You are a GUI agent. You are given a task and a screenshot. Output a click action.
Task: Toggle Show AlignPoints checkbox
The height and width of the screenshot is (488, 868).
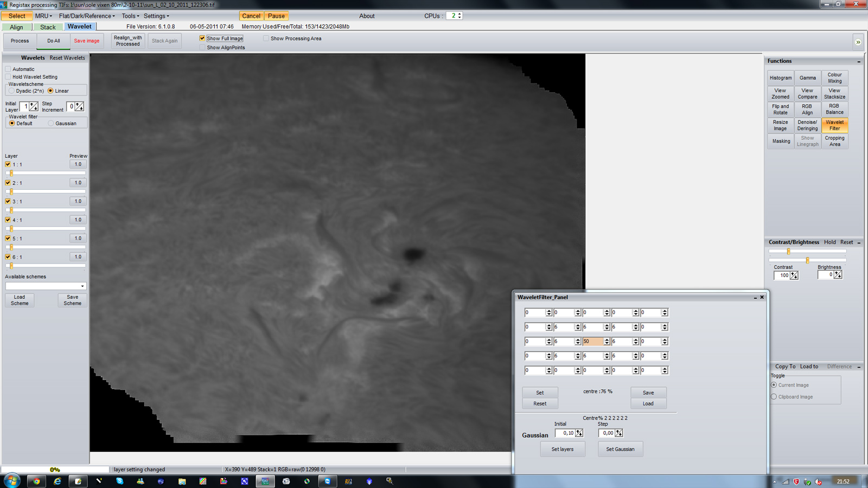pyautogui.click(x=202, y=47)
